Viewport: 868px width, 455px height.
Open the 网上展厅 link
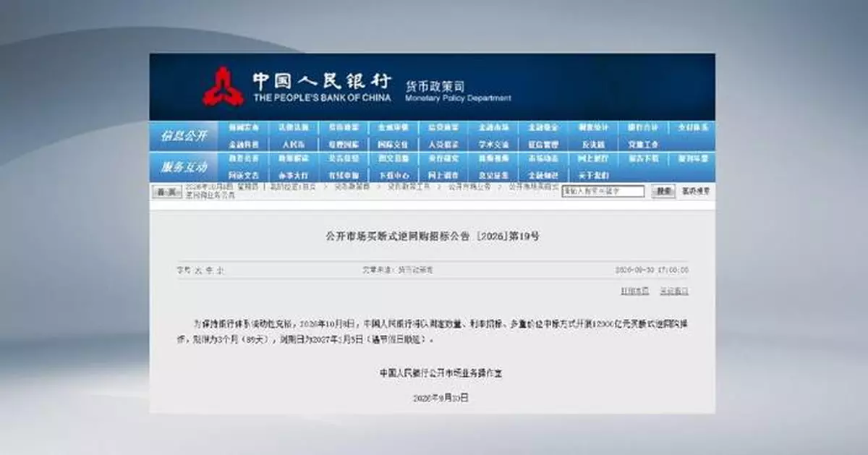pyautogui.click(x=593, y=158)
